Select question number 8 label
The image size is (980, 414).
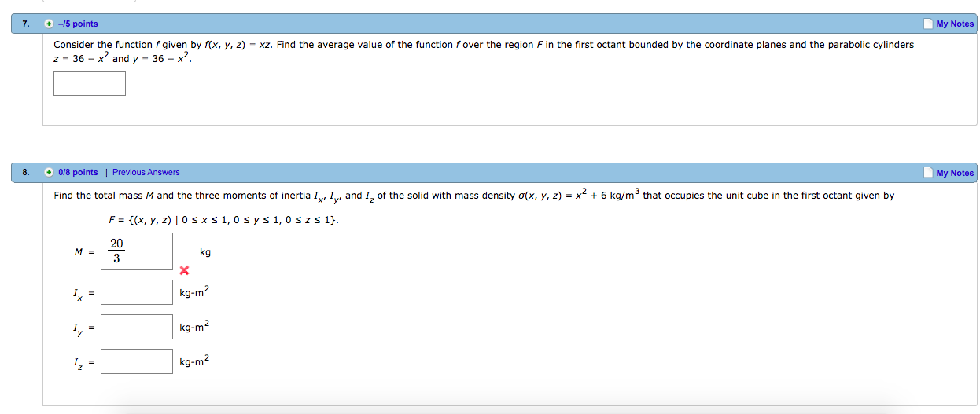point(25,172)
